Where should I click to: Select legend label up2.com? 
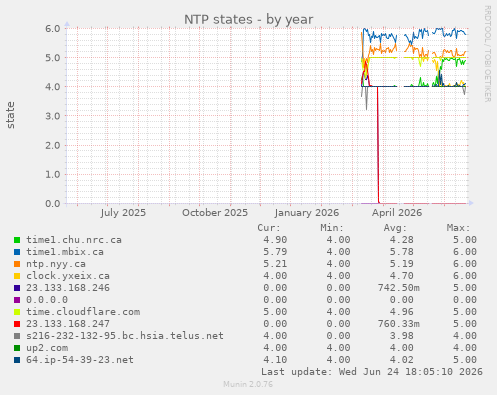pyautogui.click(x=47, y=348)
